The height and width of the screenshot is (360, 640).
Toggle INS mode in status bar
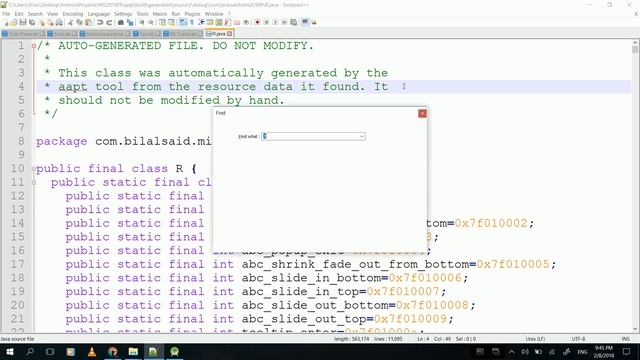click(x=625, y=339)
